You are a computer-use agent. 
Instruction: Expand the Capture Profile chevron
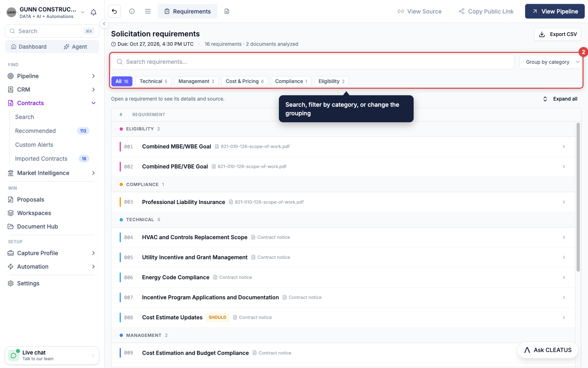pyautogui.click(x=94, y=253)
